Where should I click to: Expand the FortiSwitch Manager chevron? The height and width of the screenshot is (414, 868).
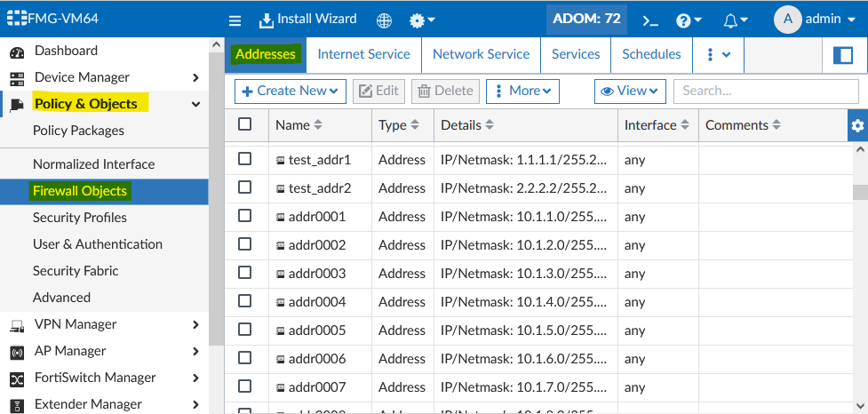(x=195, y=378)
